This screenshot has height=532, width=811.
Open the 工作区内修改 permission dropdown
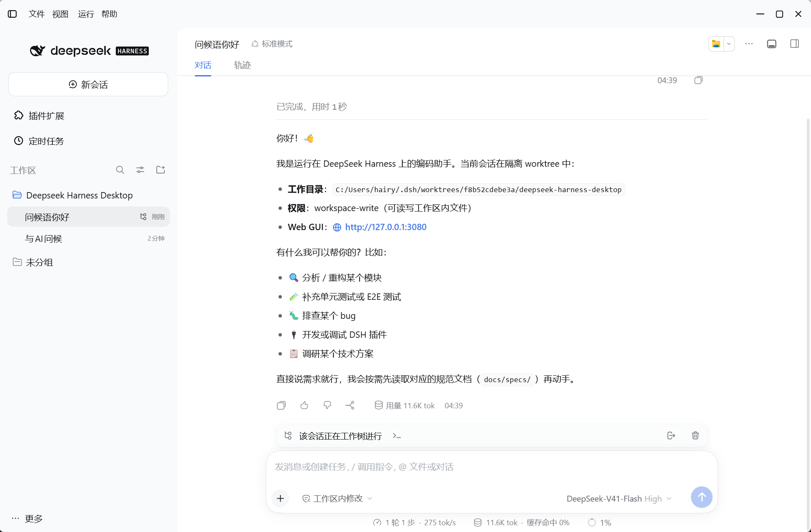337,499
